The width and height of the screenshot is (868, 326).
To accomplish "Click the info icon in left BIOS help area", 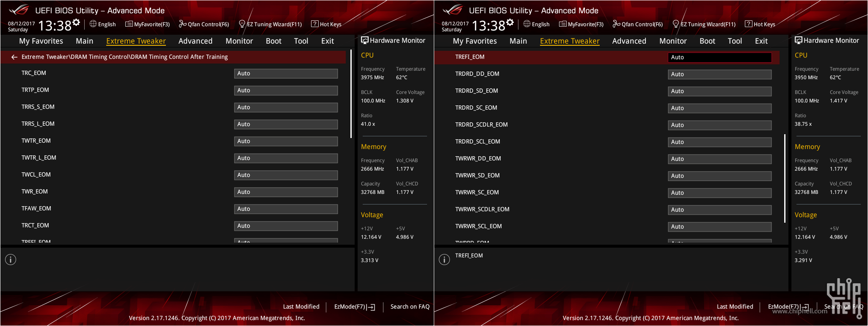I will [11, 260].
